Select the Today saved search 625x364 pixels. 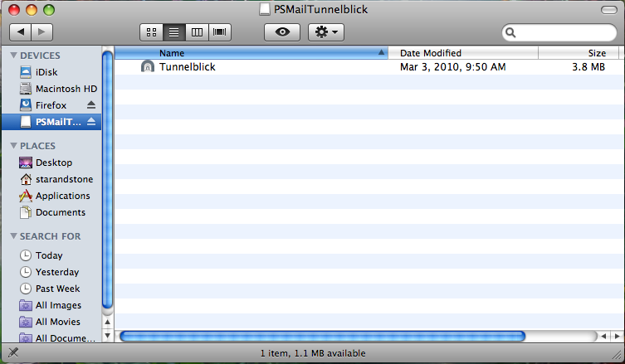(51, 255)
